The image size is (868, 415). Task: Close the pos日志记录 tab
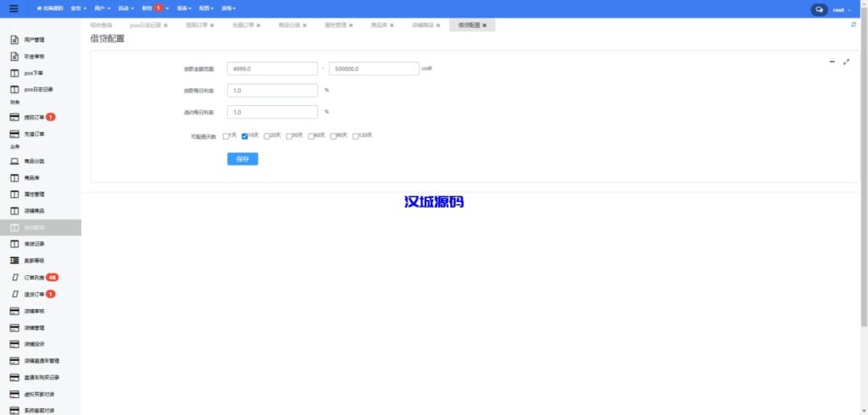point(165,25)
